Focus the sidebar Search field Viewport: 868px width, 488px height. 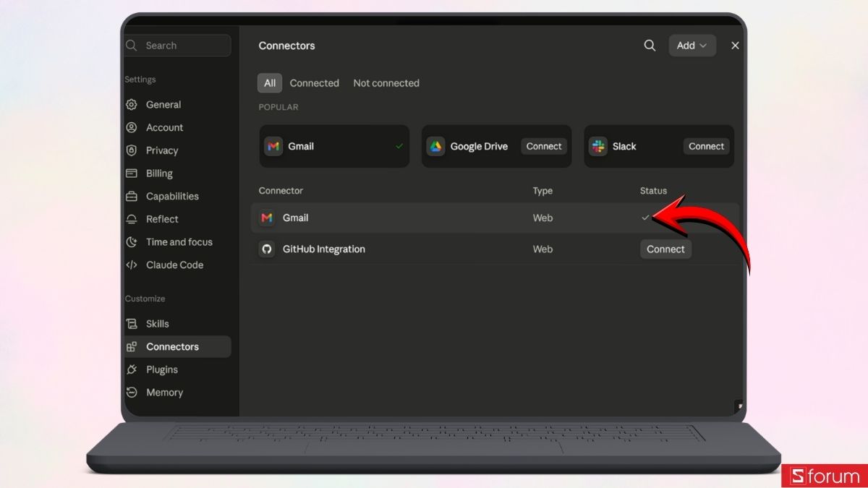tap(178, 46)
